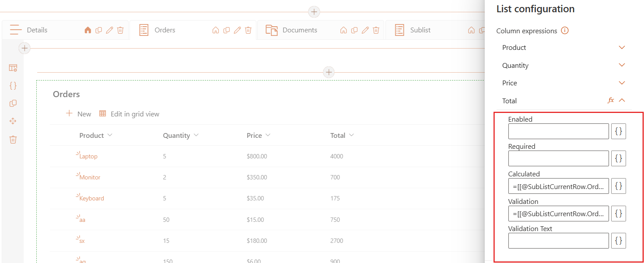Switch to the Sublist tab
This screenshot has width=644, height=263.
(x=420, y=30)
